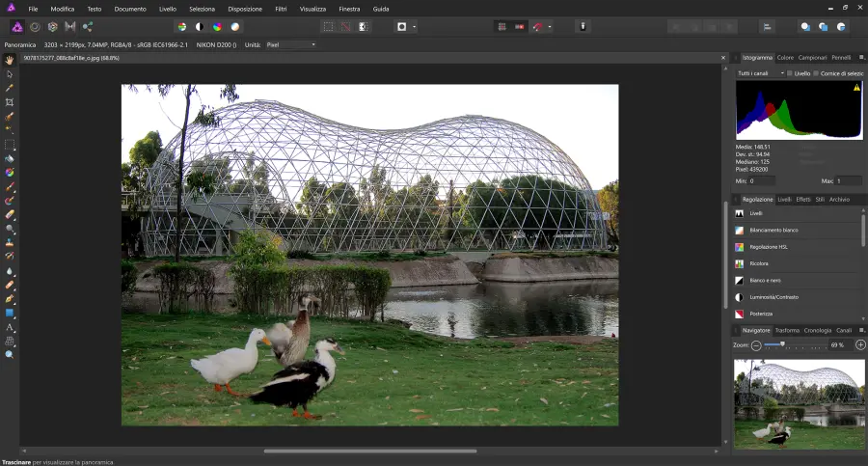The width and height of the screenshot is (868, 466).
Task: Select the Healing Brush bandage tool
Action: [10, 285]
